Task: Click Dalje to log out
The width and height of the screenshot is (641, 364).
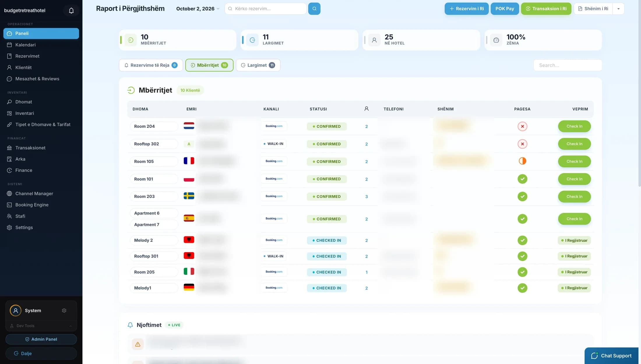Action: pyautogui.click(x=41, y=354)
